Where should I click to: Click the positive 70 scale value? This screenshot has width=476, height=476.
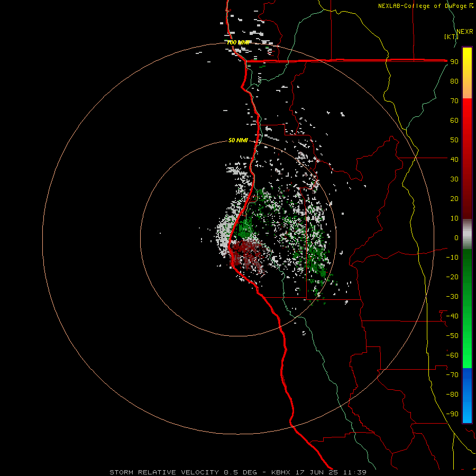coord(454,101)
